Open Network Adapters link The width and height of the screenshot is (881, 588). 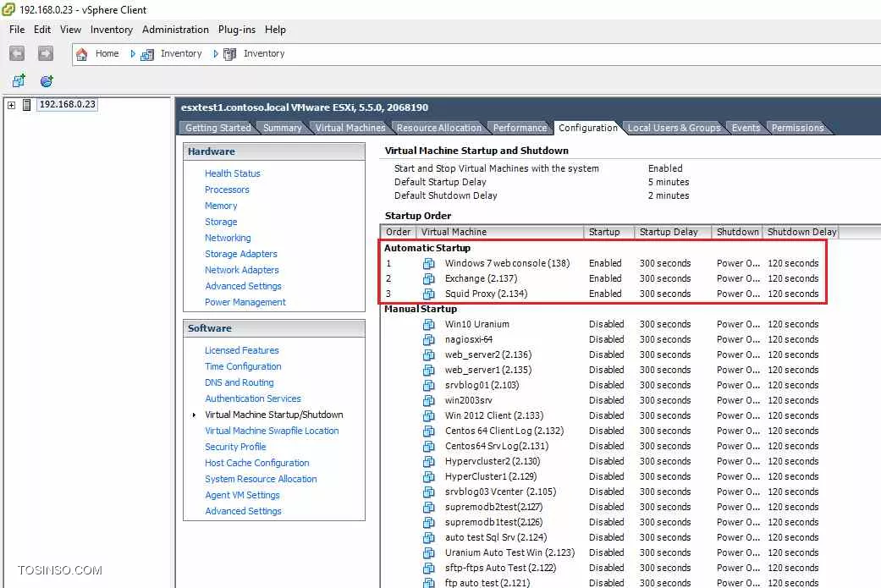241,270
